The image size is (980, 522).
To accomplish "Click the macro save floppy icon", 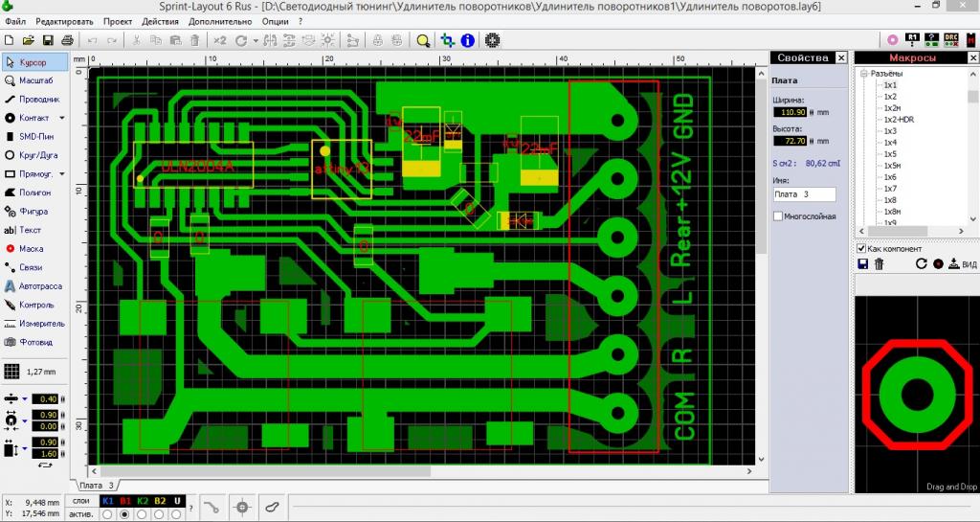I will point(862,263).
